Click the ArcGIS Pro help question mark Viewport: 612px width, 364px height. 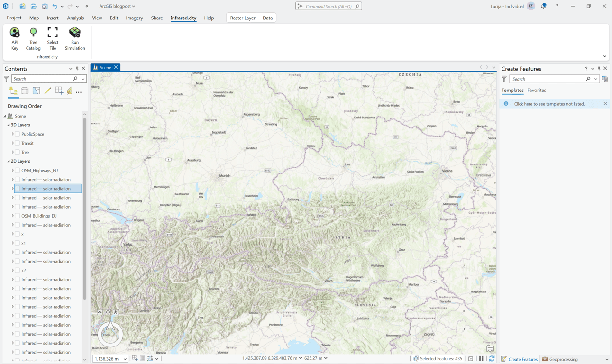557,6
